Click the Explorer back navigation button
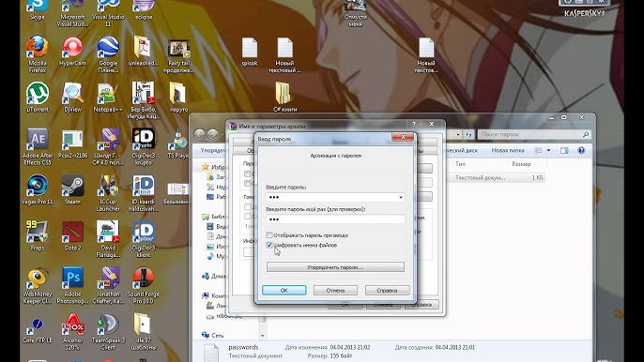The image size is (644, 362). coord(200,134)
